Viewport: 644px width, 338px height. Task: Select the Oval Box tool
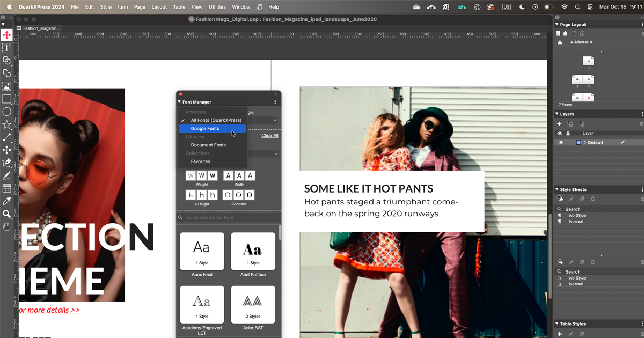point(7,112)
